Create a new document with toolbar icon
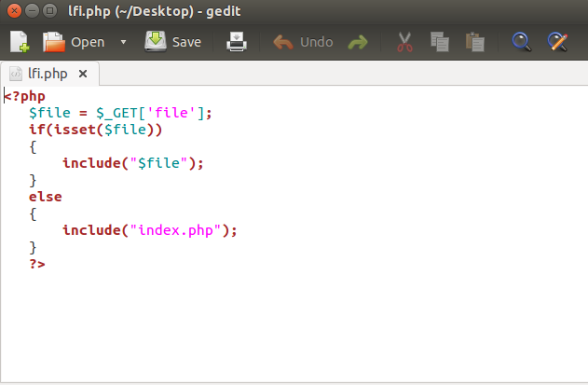This screenshot has width=588, height=385. pos(20,42)
